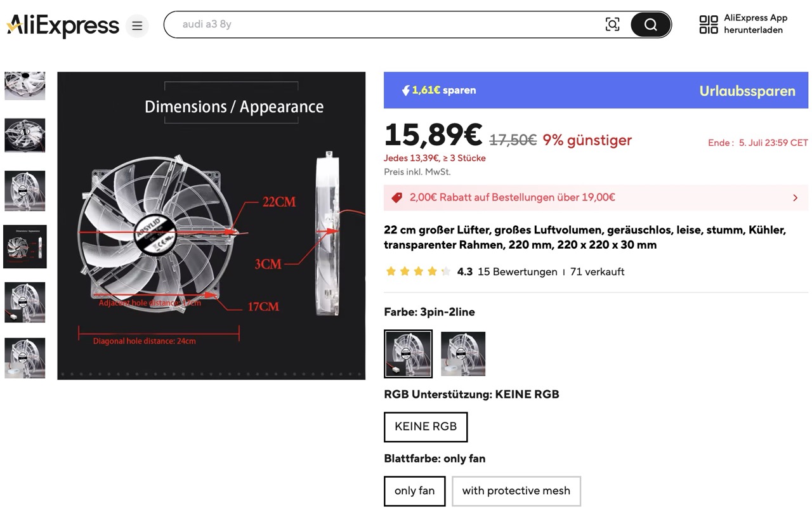Screen dimensions: 812x517
Task: Select the KEINE RGB option
Action: 426,427
